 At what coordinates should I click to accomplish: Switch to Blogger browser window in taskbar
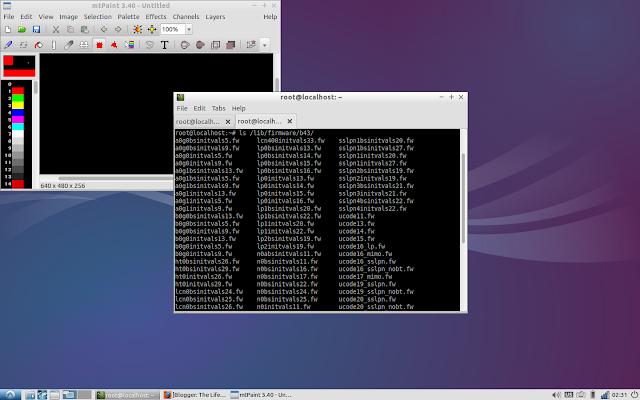click(x=195, y=395)
